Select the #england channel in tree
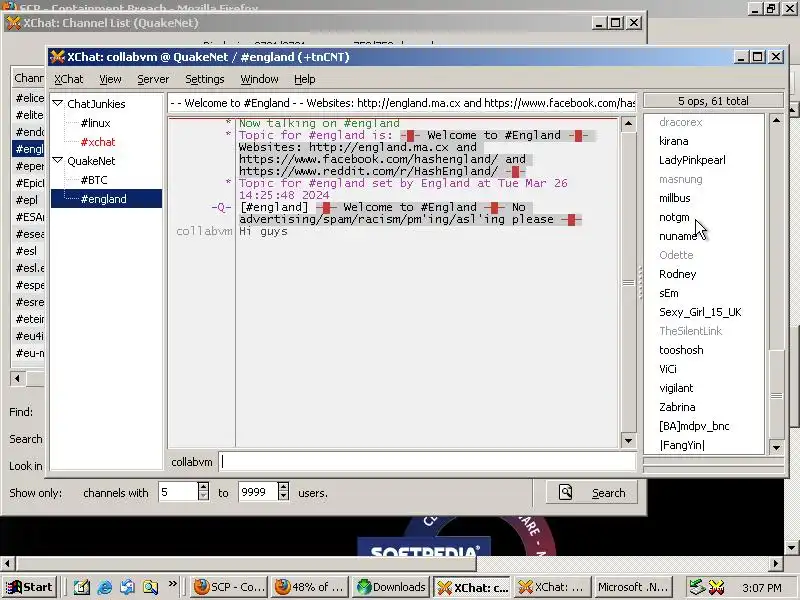The image size is (800, 600). [104, 199]
